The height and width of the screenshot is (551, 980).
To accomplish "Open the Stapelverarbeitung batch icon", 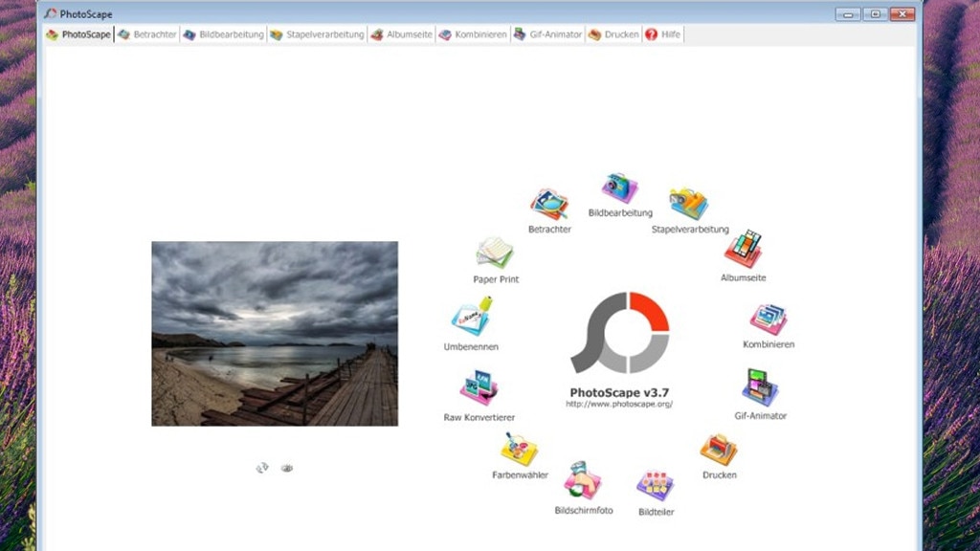I will [x=689, y=204].
